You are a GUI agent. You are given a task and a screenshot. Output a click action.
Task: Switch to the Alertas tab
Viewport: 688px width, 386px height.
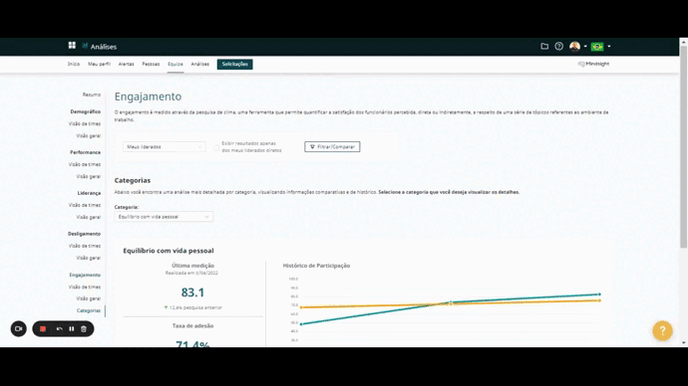[126, 64]
